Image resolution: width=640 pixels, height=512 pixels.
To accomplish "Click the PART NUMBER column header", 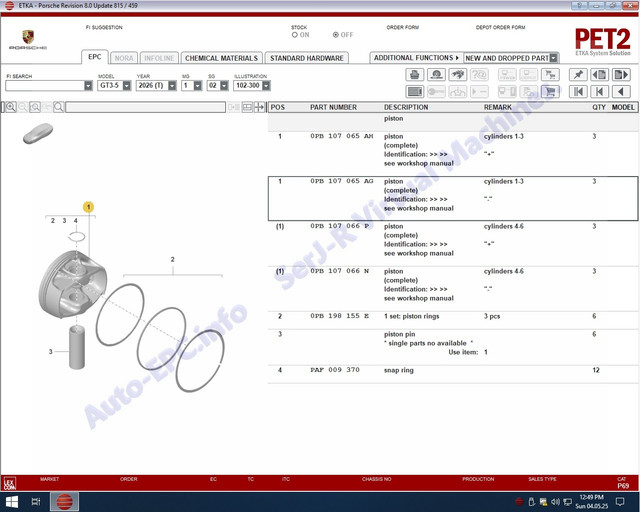I will [333, 107].
